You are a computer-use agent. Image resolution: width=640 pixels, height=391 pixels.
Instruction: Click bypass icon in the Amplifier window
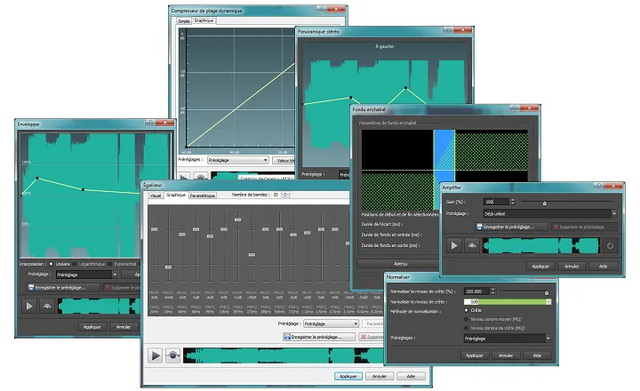(x=472, y=246)
